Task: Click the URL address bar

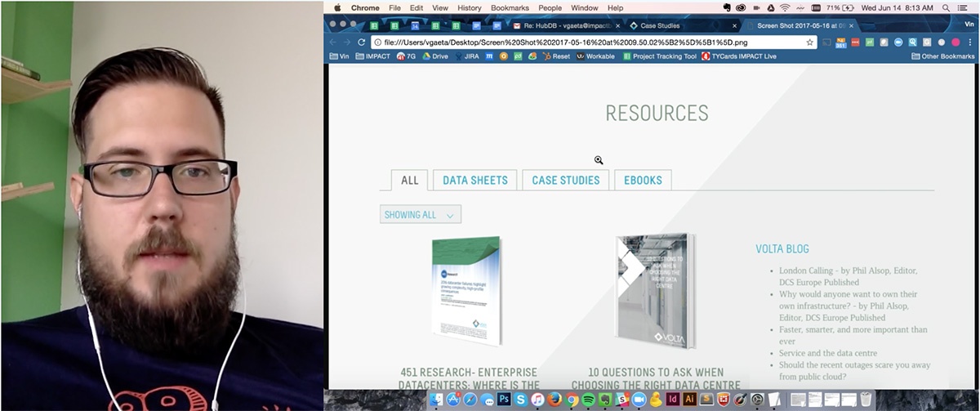Action: pyautogui.click(x=588, y=42)
